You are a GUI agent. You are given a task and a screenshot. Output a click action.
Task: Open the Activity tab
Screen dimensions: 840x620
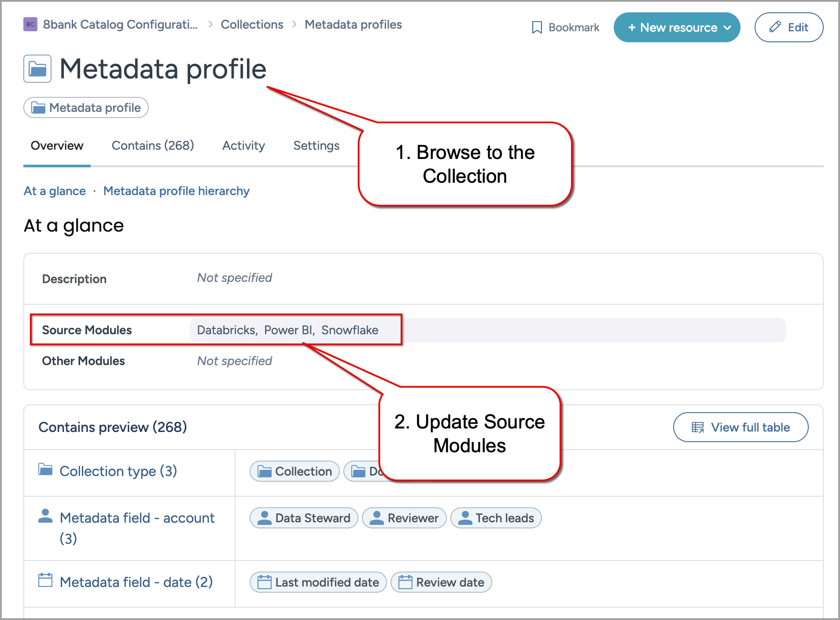point(243,146)
